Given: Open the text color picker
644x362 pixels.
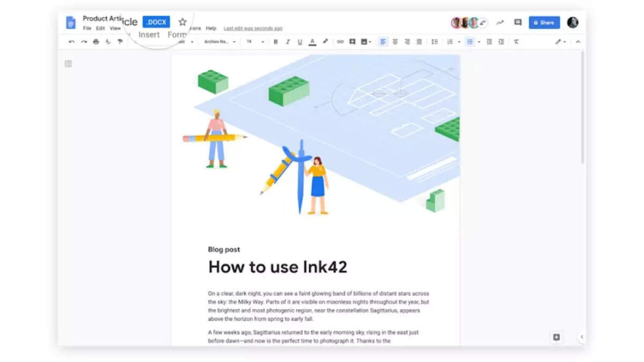Looking at the screenshot, I should 312,41.
